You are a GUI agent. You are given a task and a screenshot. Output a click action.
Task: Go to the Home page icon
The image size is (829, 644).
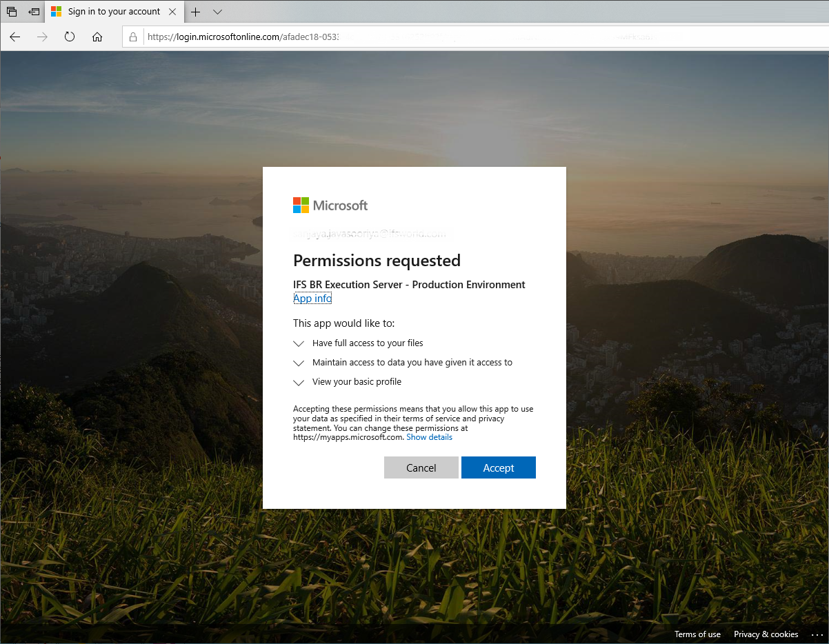coord(97,37)
